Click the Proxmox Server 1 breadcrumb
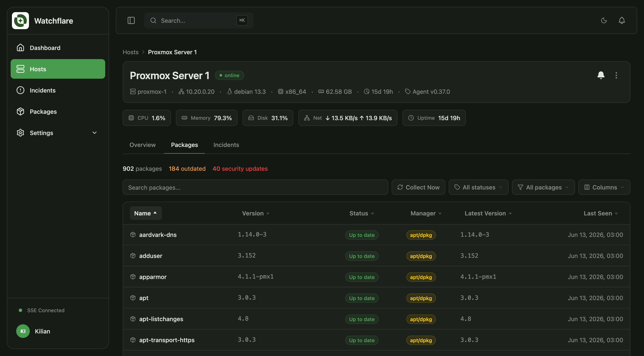 pyautogui.click(x=172, y=52)
